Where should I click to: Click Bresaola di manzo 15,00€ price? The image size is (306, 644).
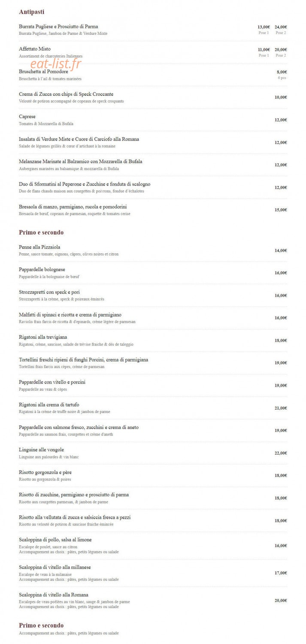(x=281, y=210)
